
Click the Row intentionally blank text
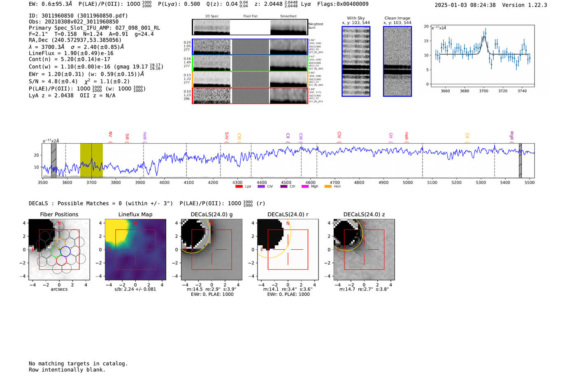67,370
